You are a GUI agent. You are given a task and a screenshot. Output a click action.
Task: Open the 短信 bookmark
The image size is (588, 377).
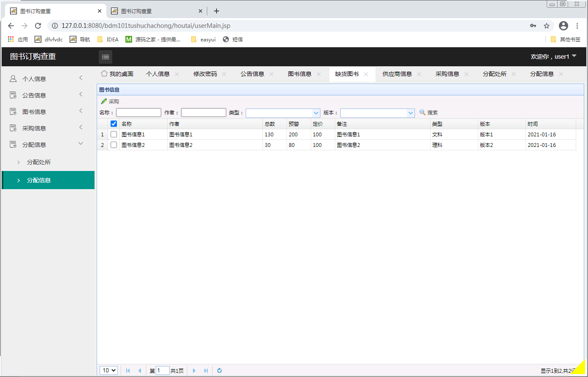233,39
